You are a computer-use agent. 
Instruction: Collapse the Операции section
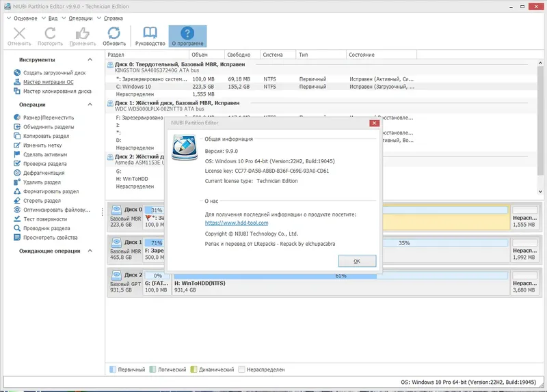pyautogui.click(x=90, y=104)
